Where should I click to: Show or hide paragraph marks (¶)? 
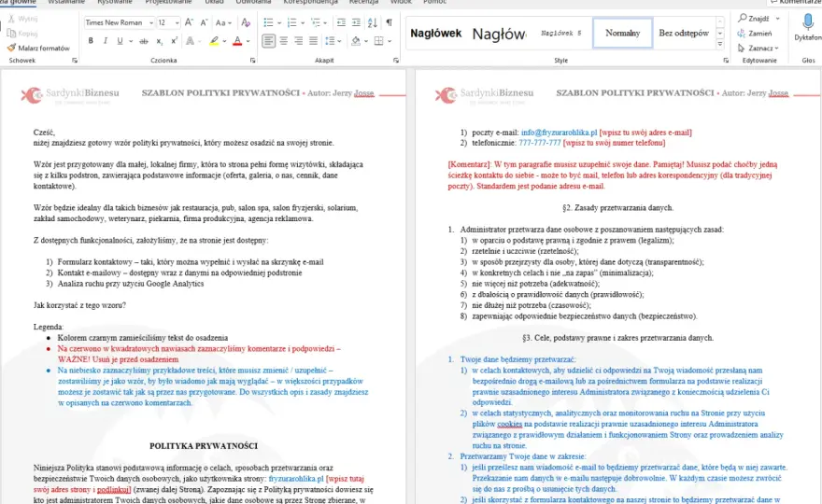pyautogui.click(x=389, y=22)
